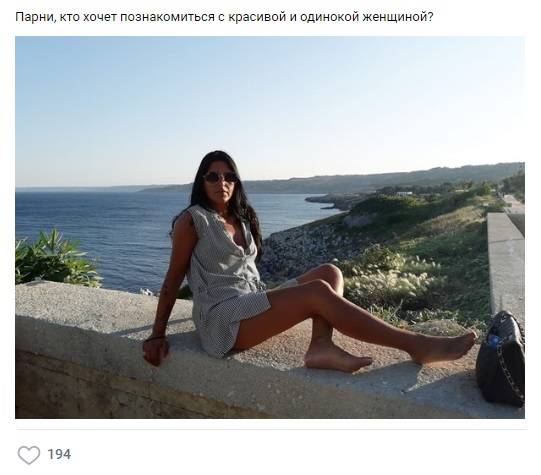Click the bracelet on the wrist in photo
The image size is (541, 475).
coord(156,338)
